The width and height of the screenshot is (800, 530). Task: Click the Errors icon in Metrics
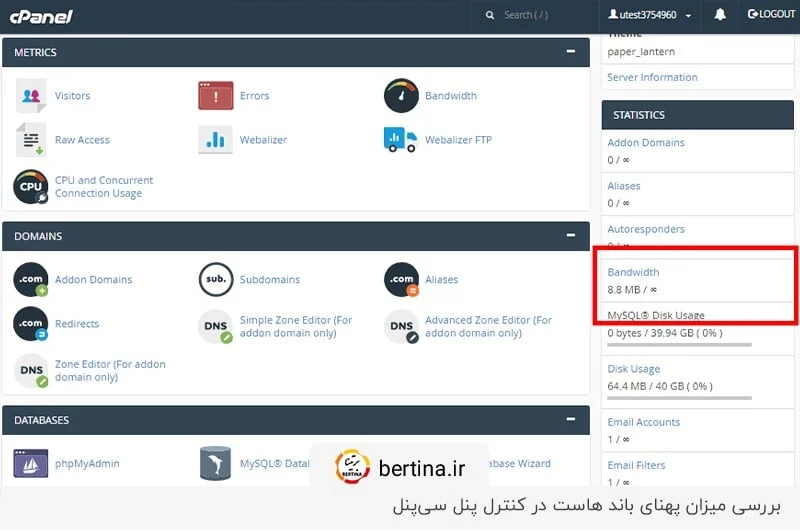click(x=215, y=96)
